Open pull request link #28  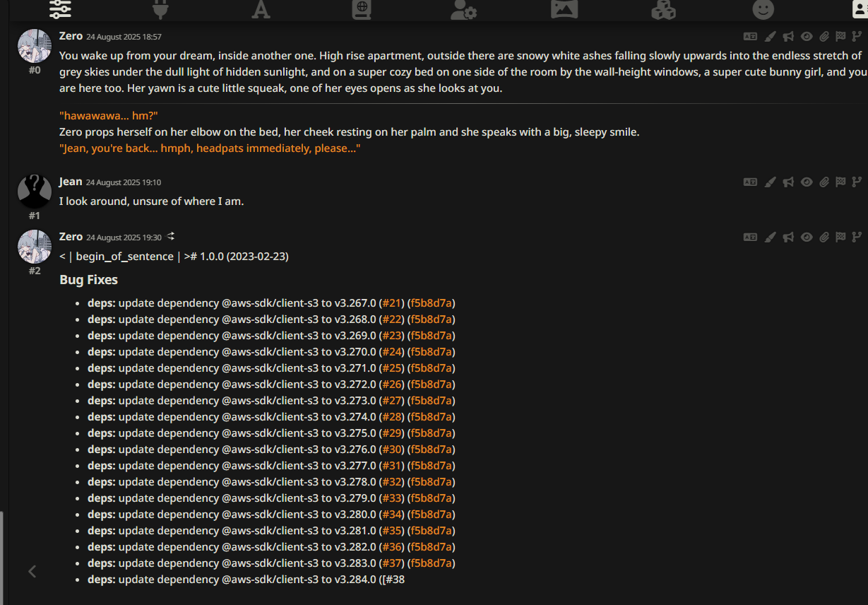(393, 417)
